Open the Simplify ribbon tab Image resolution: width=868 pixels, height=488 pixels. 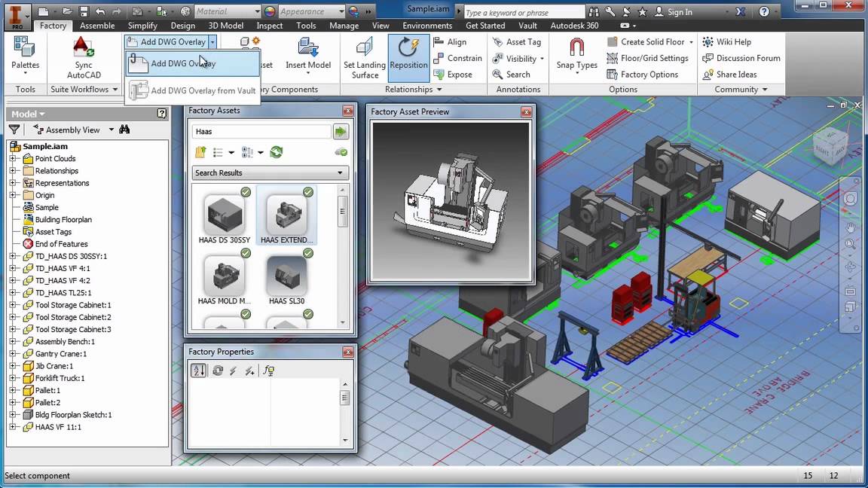click(x=142, y=26)
